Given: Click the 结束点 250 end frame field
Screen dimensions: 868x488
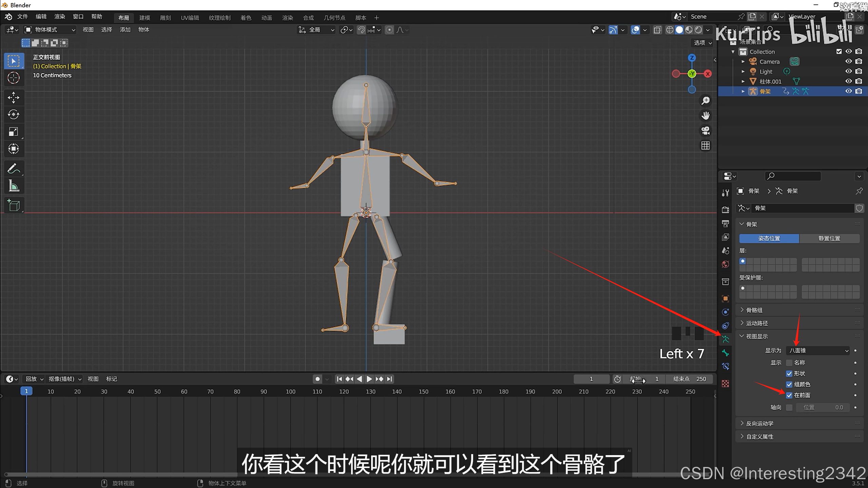Looking at the screenshot, I should point(689,379).
